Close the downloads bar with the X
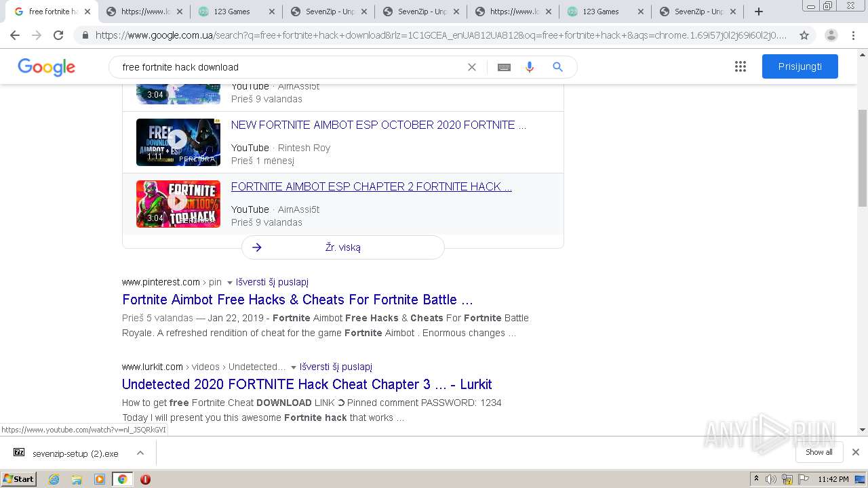This screenshot has height=488, width=868. [x=855, y=452]
